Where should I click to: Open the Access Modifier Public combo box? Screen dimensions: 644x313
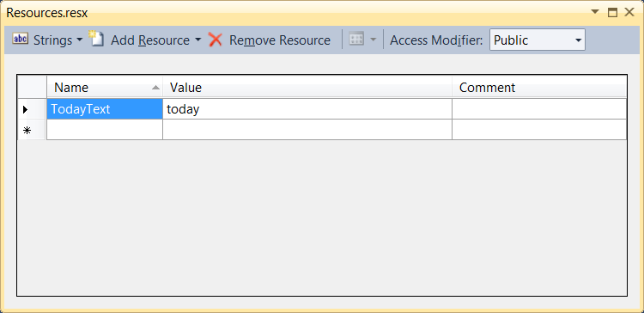pos(538,40)
